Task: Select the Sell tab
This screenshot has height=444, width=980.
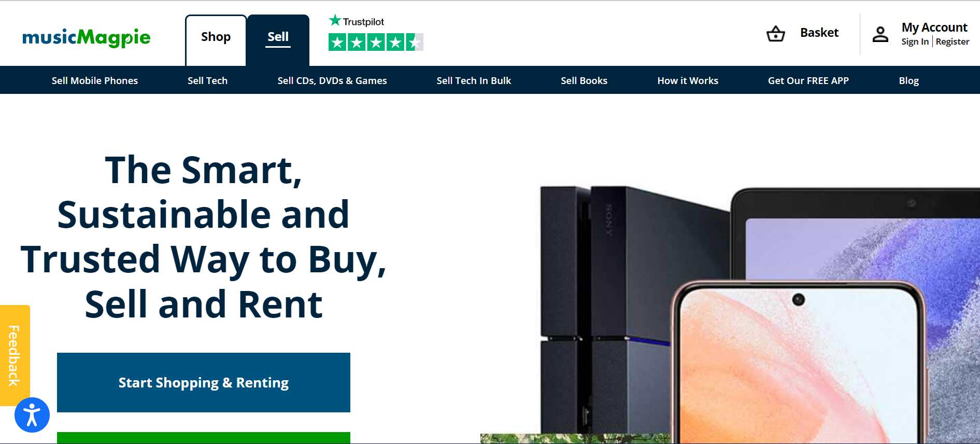Action: click(278, 37)
